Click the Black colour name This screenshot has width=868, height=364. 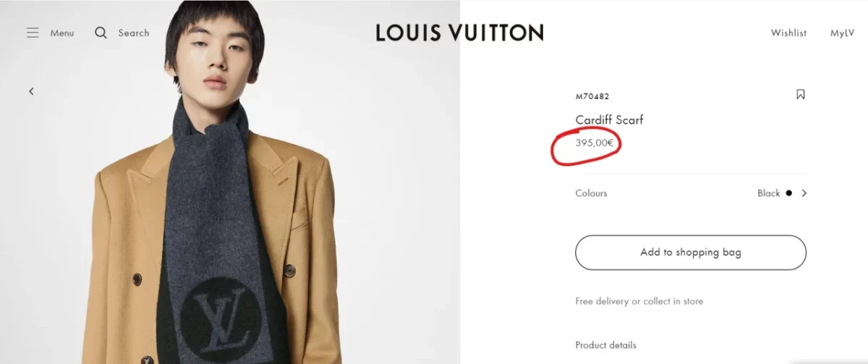pyautogui.click(x=769, y=193)
